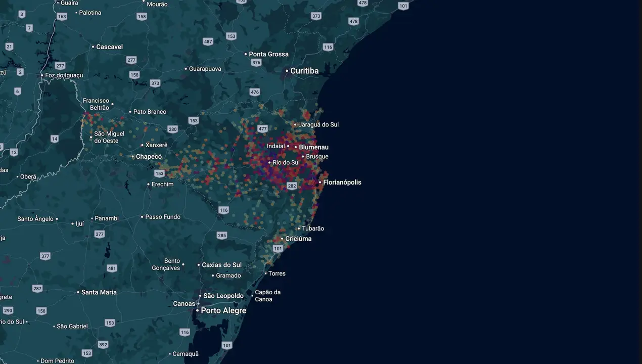Click the highway 163 road shield
Viewport: 642px width, 364px height.
point(62,17)
